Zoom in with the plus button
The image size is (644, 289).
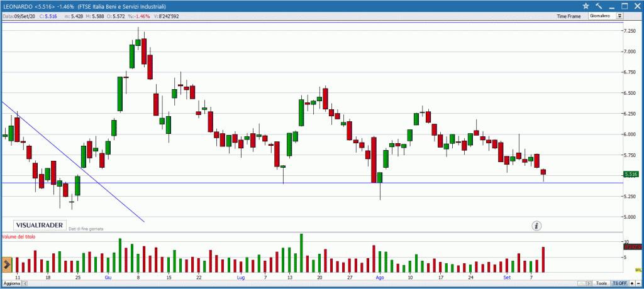[631, 283]
